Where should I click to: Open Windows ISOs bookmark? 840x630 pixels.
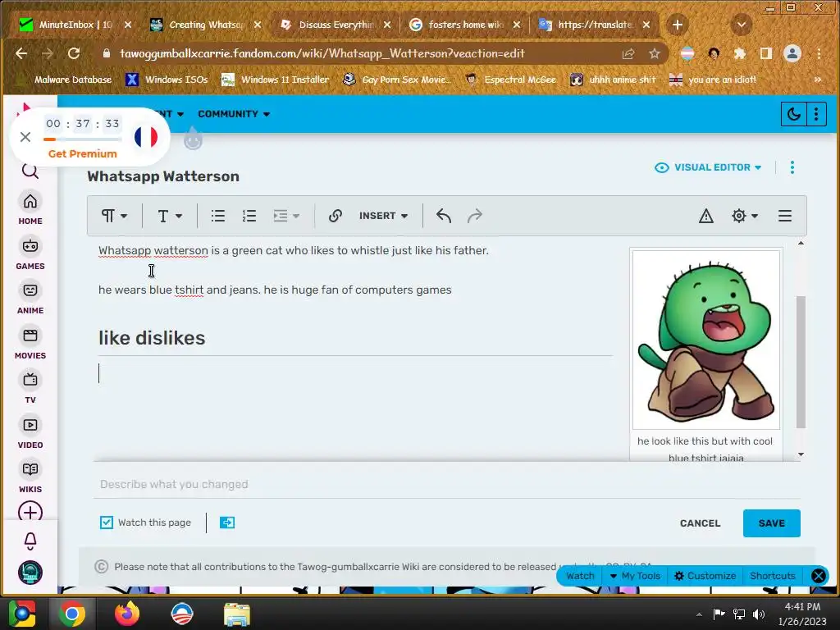tap(167, 80)
